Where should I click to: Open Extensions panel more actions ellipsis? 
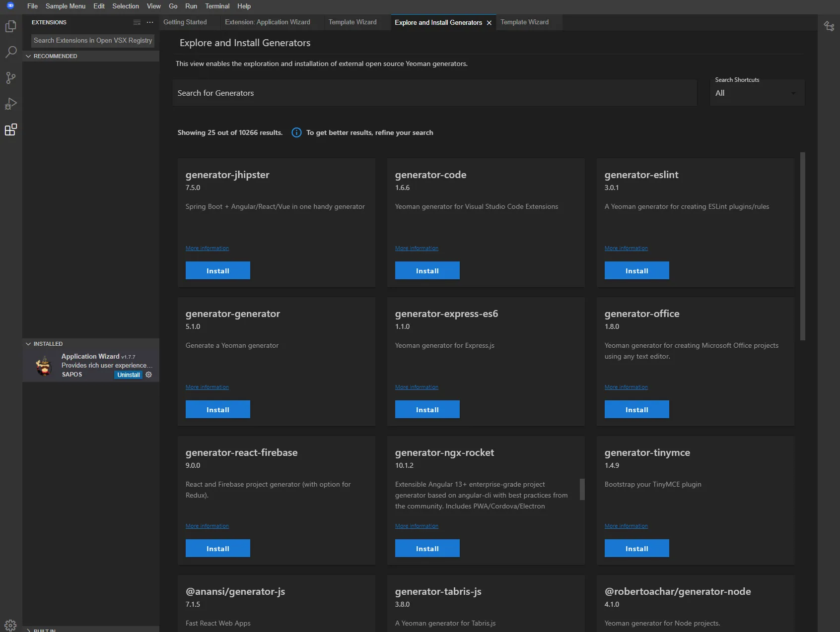(150, 22)
